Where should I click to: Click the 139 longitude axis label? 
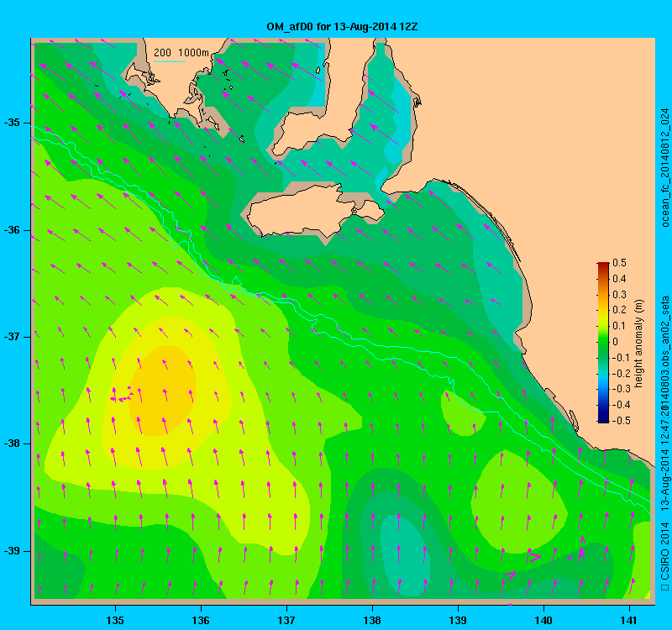coord(458,620)
